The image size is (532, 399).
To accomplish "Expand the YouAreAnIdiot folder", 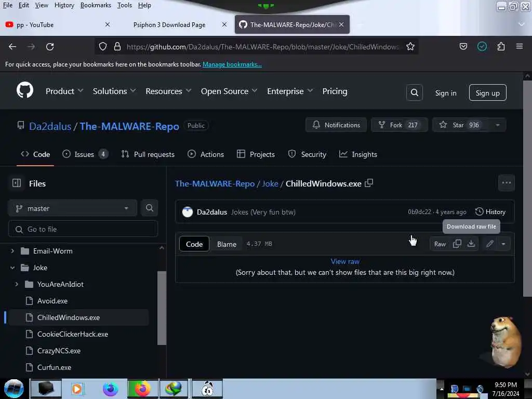I will 16,284.
